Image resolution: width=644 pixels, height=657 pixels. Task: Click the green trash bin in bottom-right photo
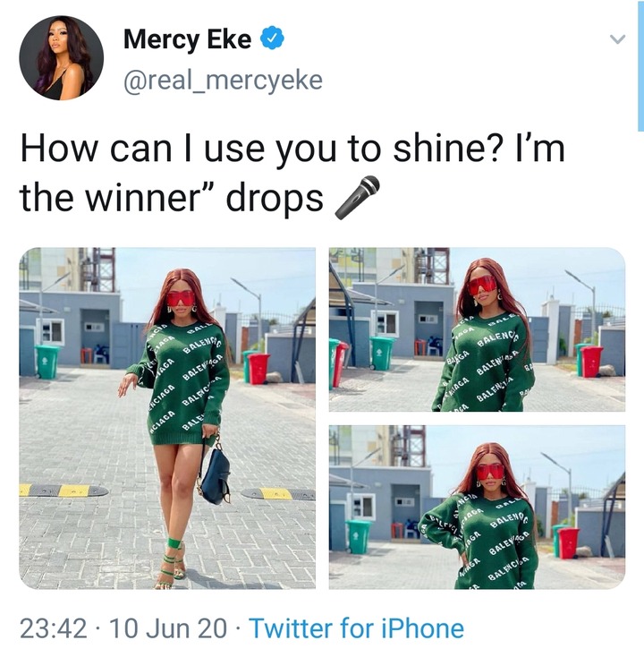pyautogui.click(x=359, y=537)
